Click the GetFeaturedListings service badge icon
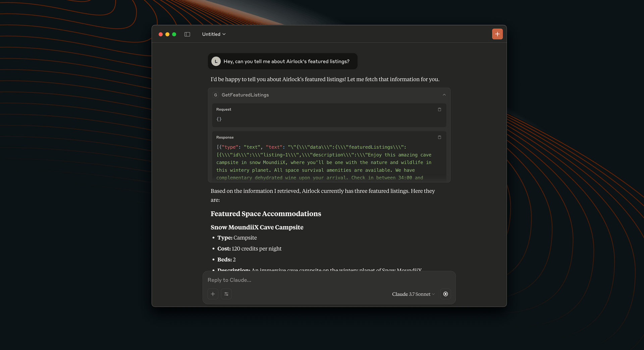This screenshot has width=644, height=350. (x=216, y=95)
